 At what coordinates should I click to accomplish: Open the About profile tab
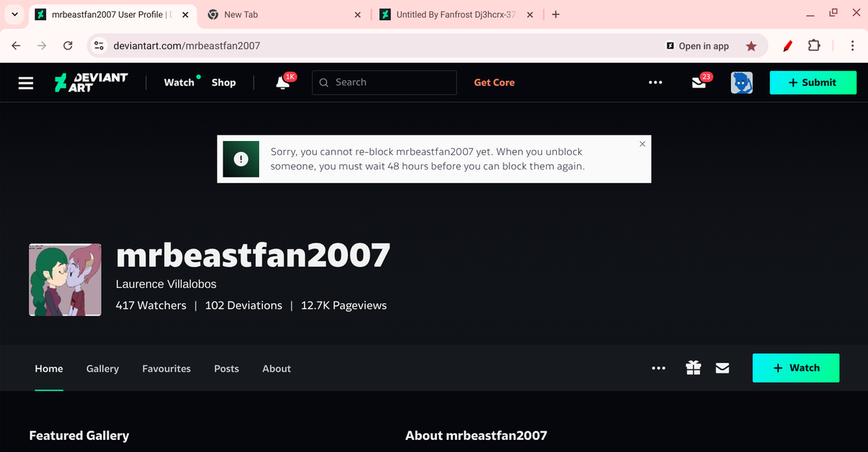click(277, 369)
